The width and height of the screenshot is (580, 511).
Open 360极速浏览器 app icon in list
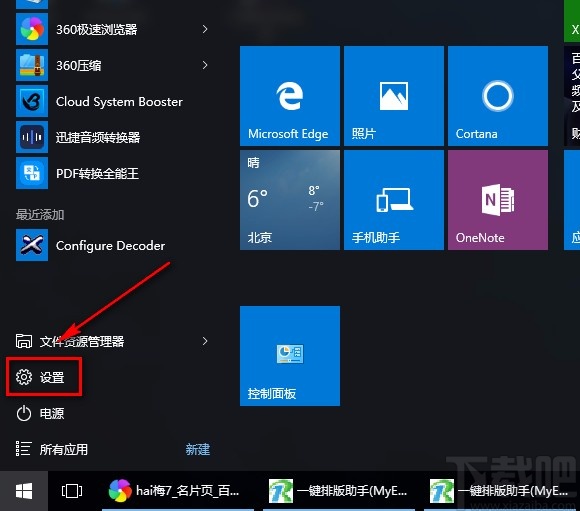click(x=32, y=29)
